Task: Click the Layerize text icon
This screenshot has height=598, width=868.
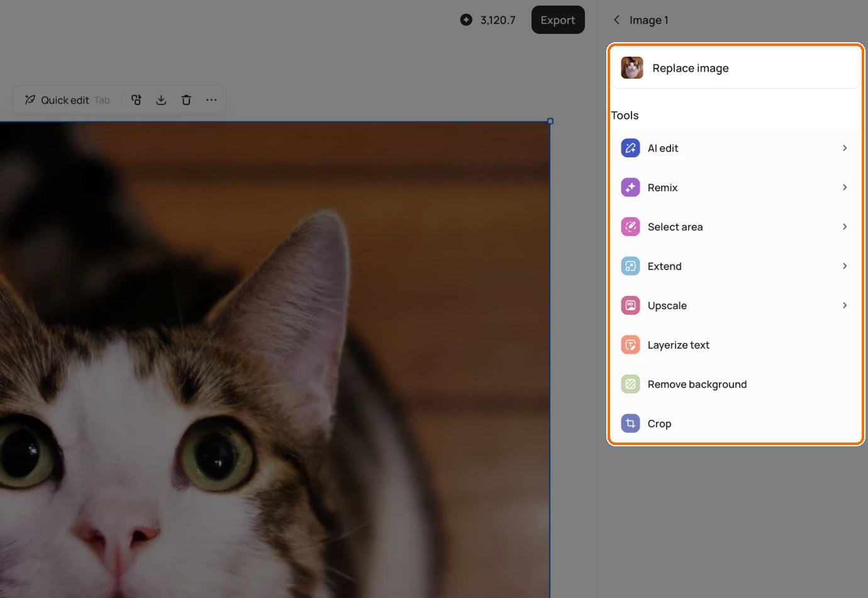Action: point(630,345)
